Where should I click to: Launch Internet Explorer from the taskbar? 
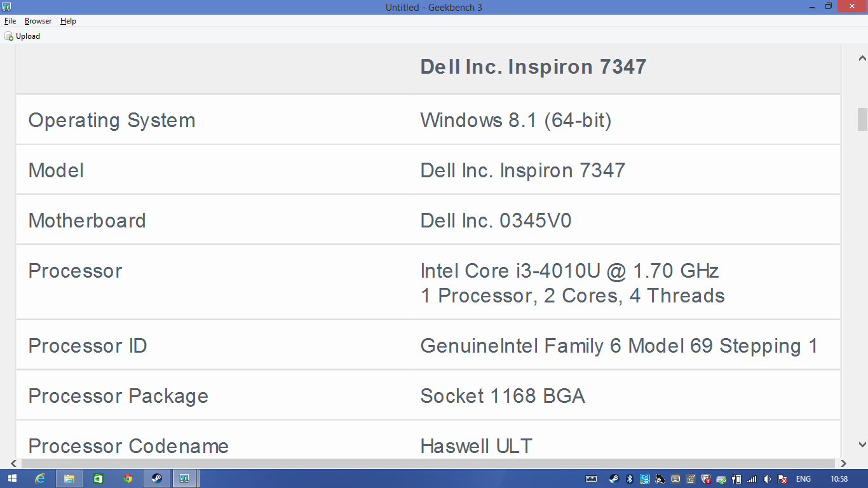(x=40, y=478)
